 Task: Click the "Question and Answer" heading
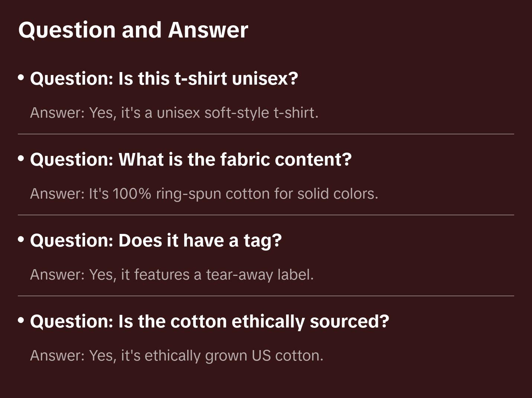coord(133,30)
